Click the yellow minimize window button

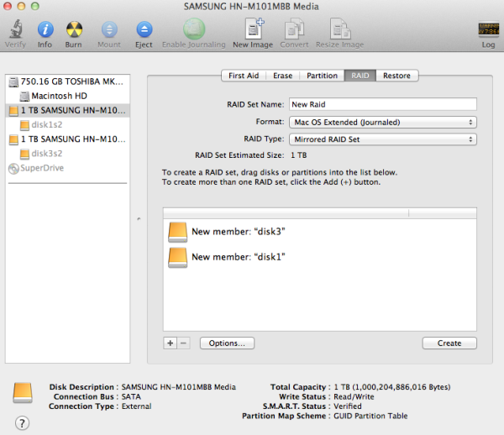(21, 6)
